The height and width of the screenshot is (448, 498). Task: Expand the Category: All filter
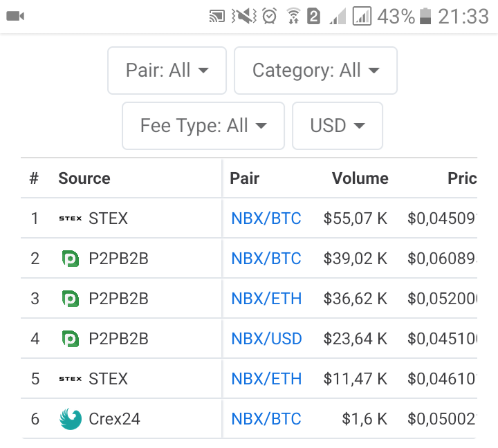point(315,71)
